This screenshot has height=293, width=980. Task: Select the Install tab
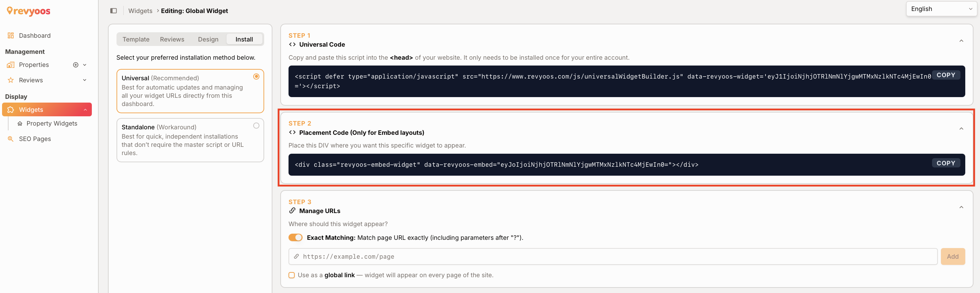[x=244, y=39]
